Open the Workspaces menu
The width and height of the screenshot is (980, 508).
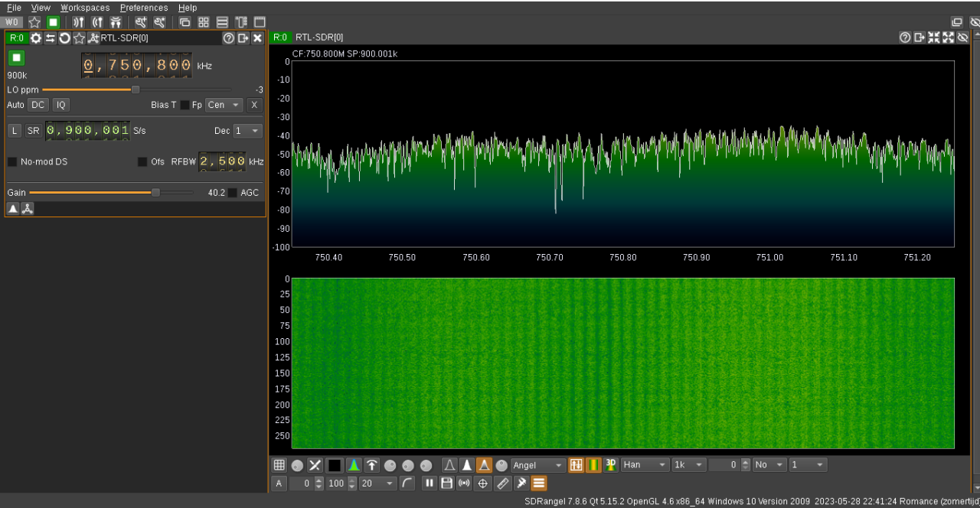pyautogui.click(x=85, y=8)
